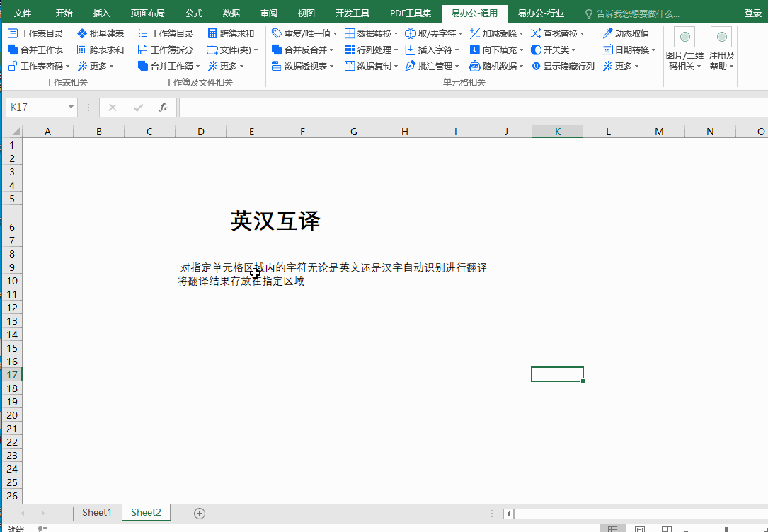Viewport: 768px width, 532px height.
Task: Click the next sheet navigation arrow
Action: tap(43, 514)
